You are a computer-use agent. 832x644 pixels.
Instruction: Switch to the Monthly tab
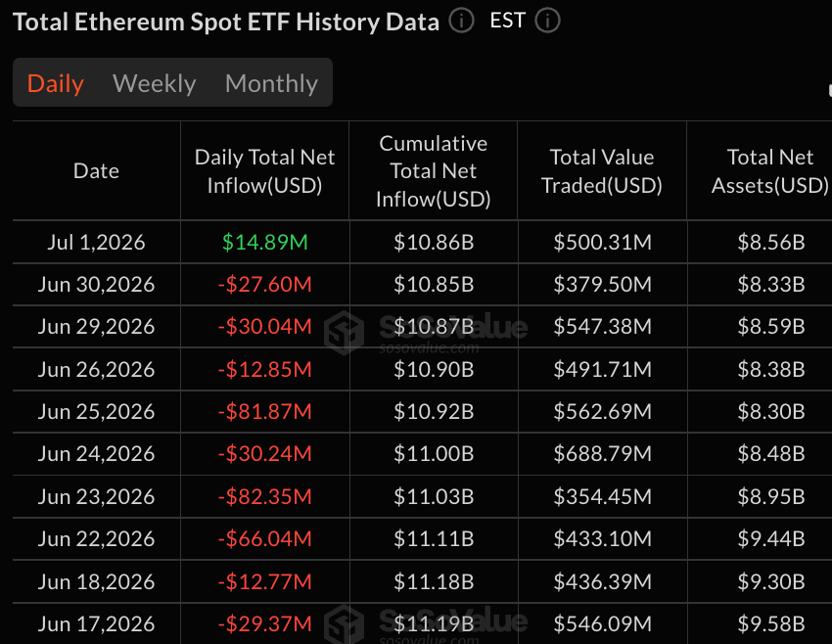click(x=271, y=83)
